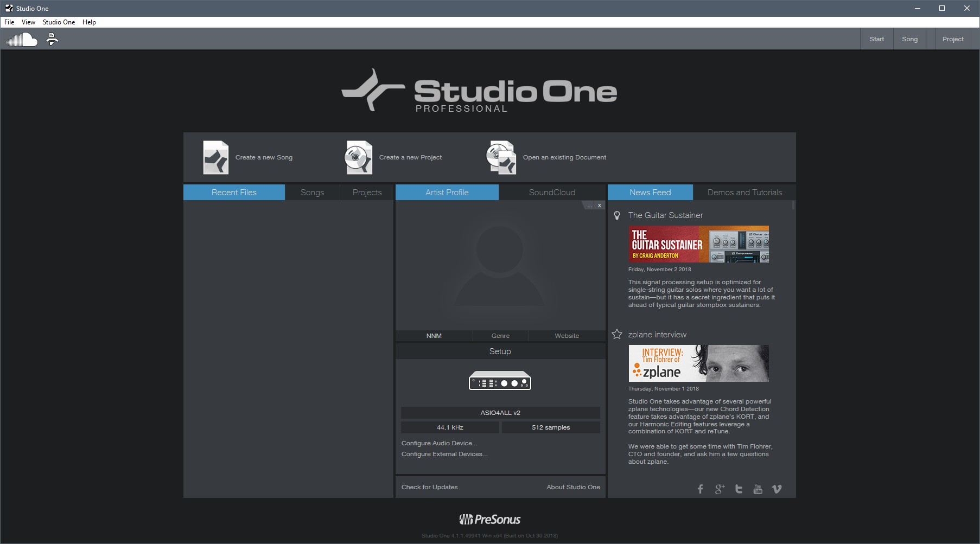Click the Setup section header

coord(500,351)
